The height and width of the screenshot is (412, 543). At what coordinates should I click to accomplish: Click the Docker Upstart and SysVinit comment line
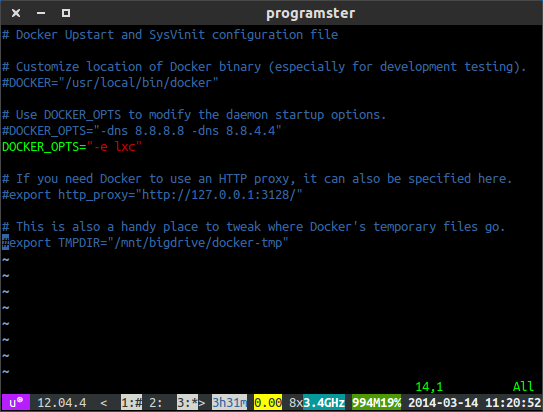tap(170, 35)
